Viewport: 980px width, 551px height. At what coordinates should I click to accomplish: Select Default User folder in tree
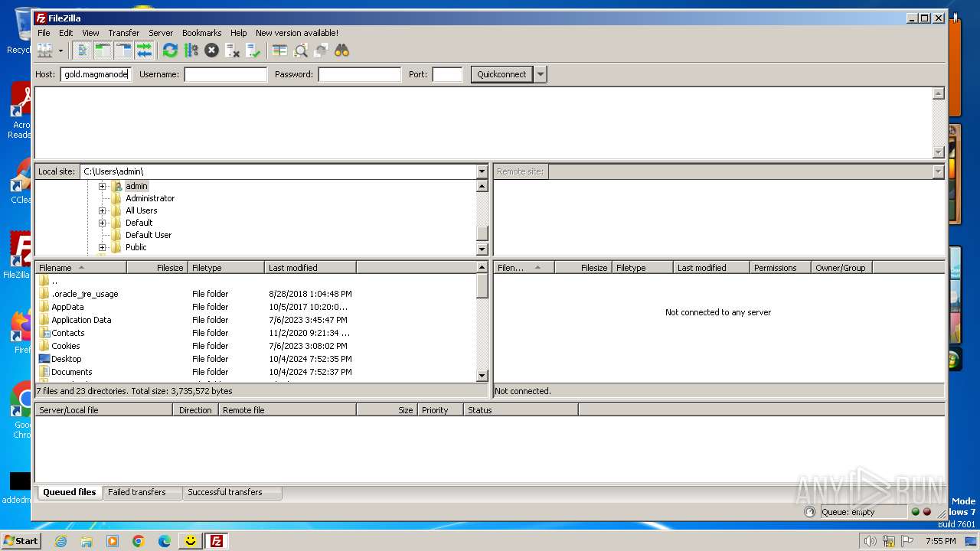pyautogui.click(x=148, y=235)
